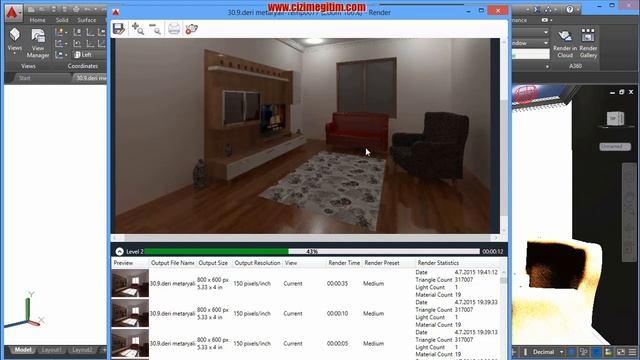Zoom out of the render with minus magnifier
The image size is (640, 360).
click(x=155, y=29)
